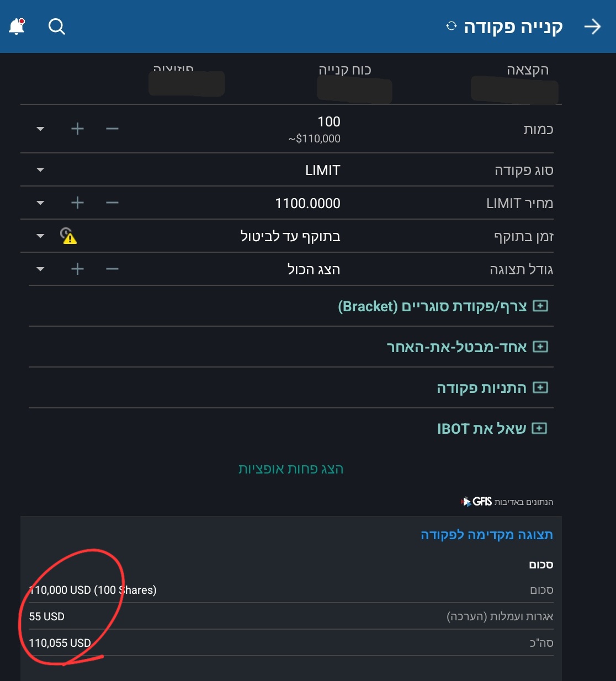Decrease quantity with the minus icon

[112, 129]
